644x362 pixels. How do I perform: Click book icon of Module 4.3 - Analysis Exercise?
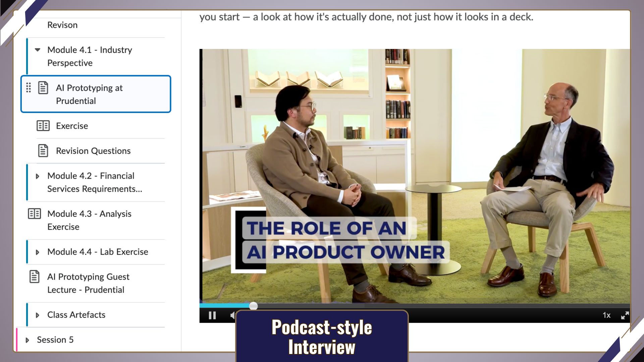[34, 214]
